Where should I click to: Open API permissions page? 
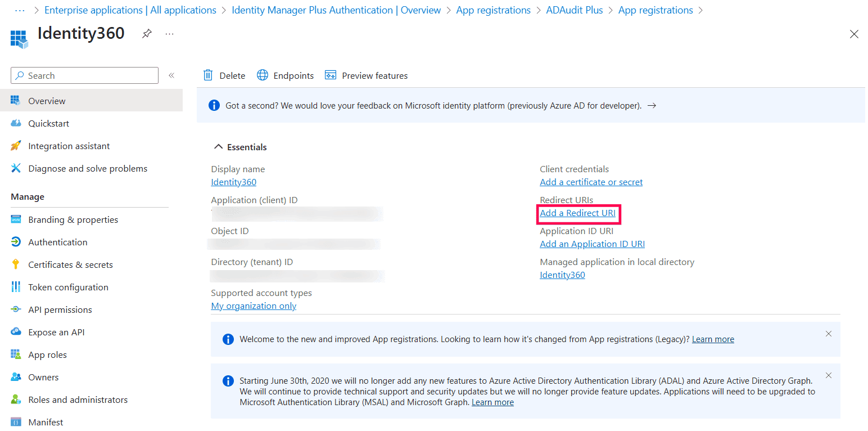point(60,309)
